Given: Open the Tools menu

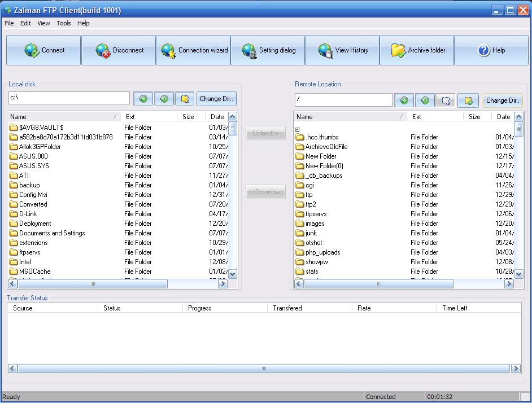Looking at the screenshot, I should pos(64,23).
